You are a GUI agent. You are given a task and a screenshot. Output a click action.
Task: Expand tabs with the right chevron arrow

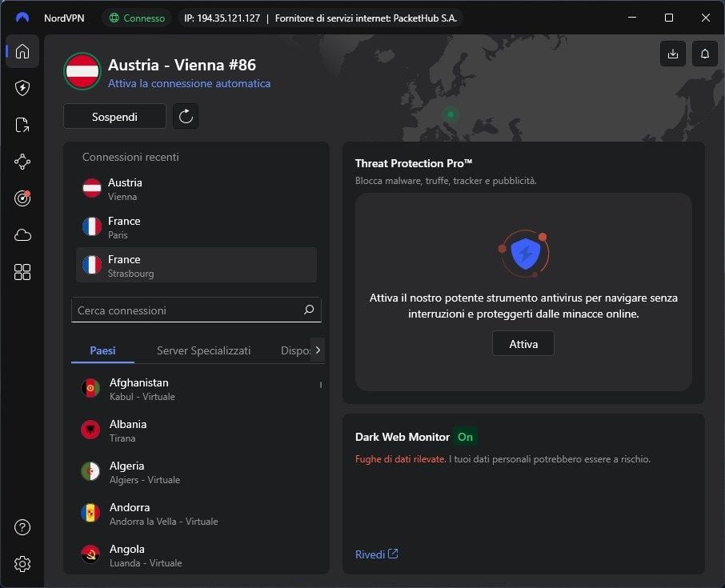coord(318,350)
